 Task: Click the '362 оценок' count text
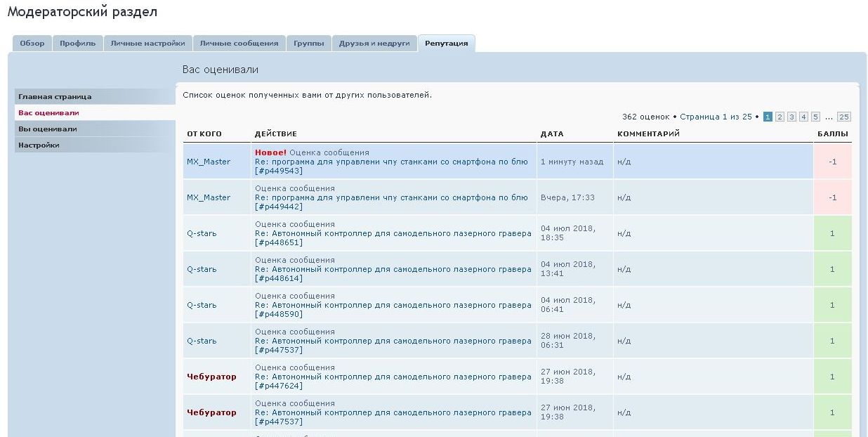(x=646, y=117)
